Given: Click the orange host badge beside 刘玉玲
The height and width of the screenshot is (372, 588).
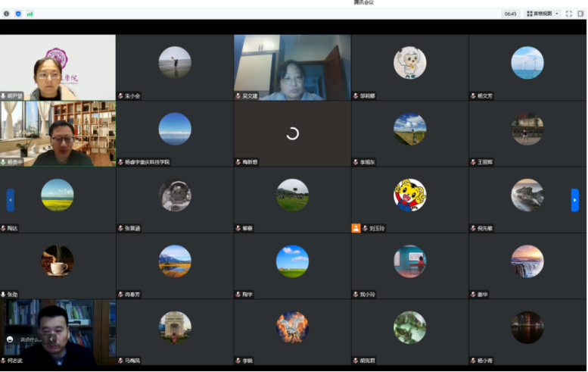Looking at the screenshot, I should (356, 228).
